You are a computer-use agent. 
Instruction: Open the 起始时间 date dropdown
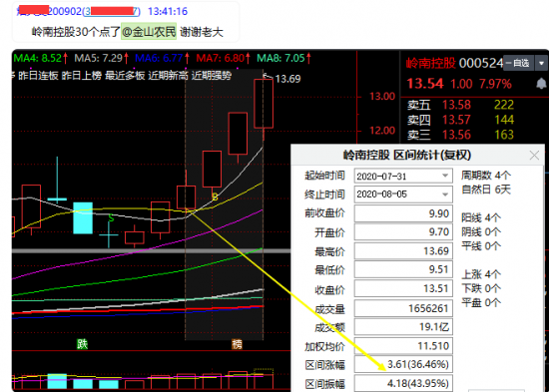click(x=445, y=176)
